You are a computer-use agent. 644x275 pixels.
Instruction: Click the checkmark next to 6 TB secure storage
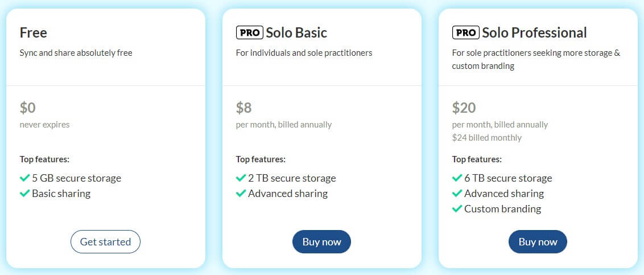457,178
